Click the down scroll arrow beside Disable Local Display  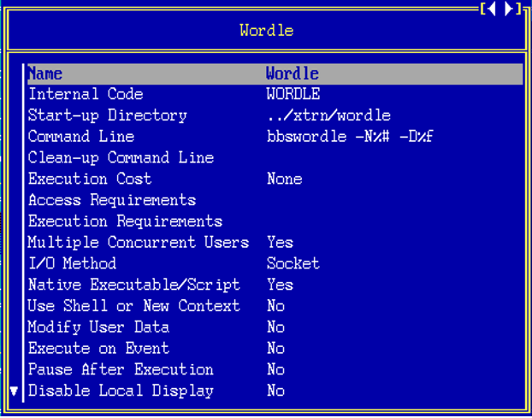coord(14,391)
